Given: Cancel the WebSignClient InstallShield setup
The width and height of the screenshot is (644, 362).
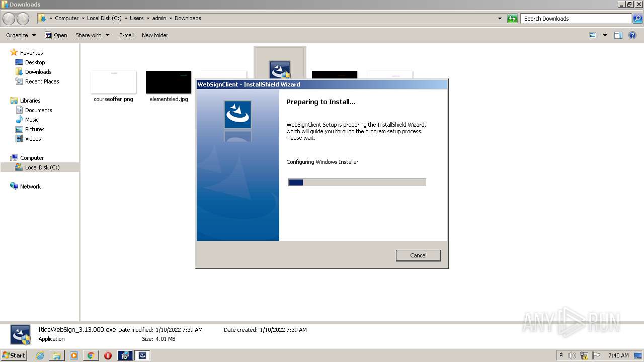Looking at the screenshot, I should point(418,255).
